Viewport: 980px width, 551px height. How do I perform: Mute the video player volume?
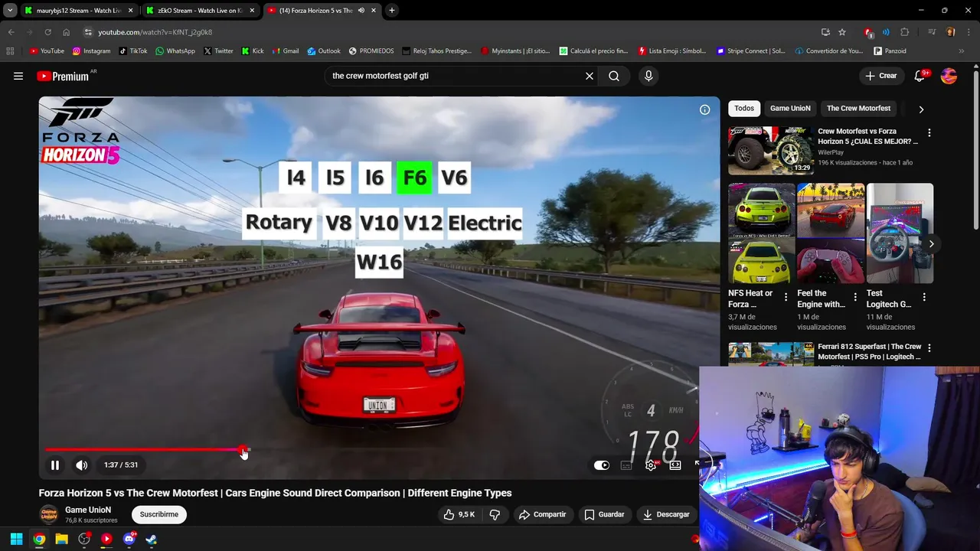click(82, 465)
